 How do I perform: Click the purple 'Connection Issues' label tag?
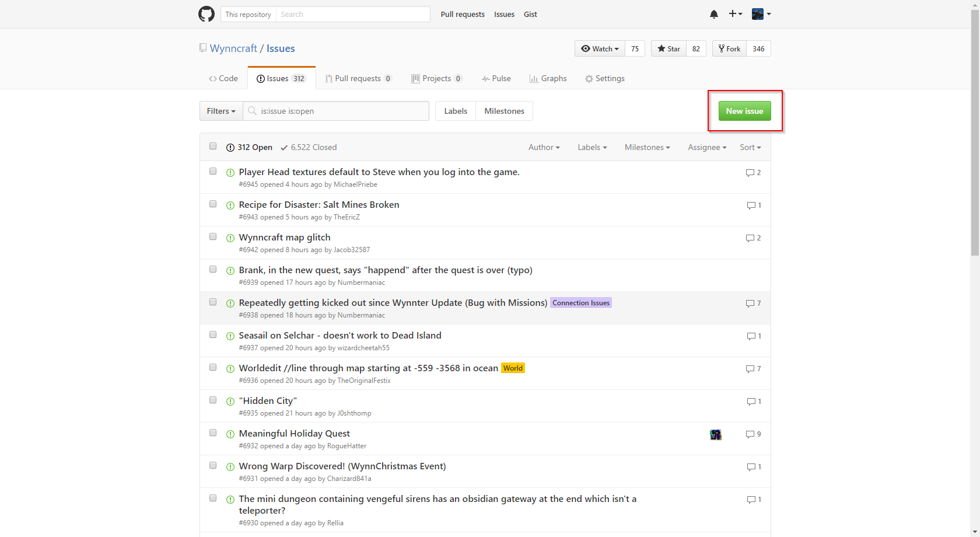[581, 303]
